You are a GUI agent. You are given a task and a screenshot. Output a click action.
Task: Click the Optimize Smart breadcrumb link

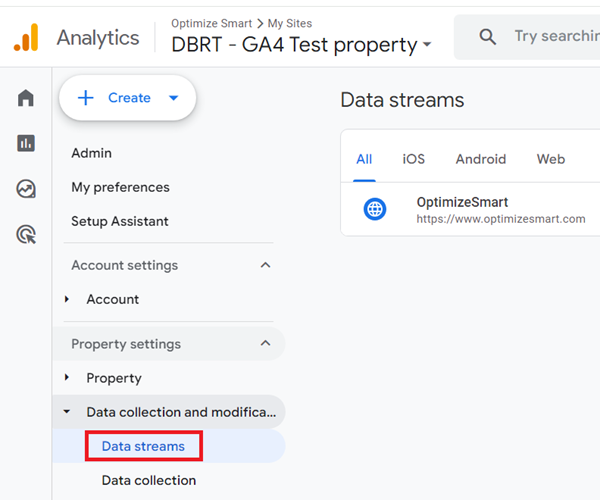(211, 23)
